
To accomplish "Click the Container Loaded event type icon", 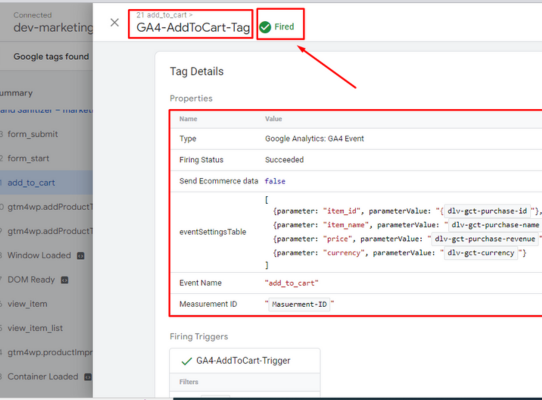I will (88, 377).
